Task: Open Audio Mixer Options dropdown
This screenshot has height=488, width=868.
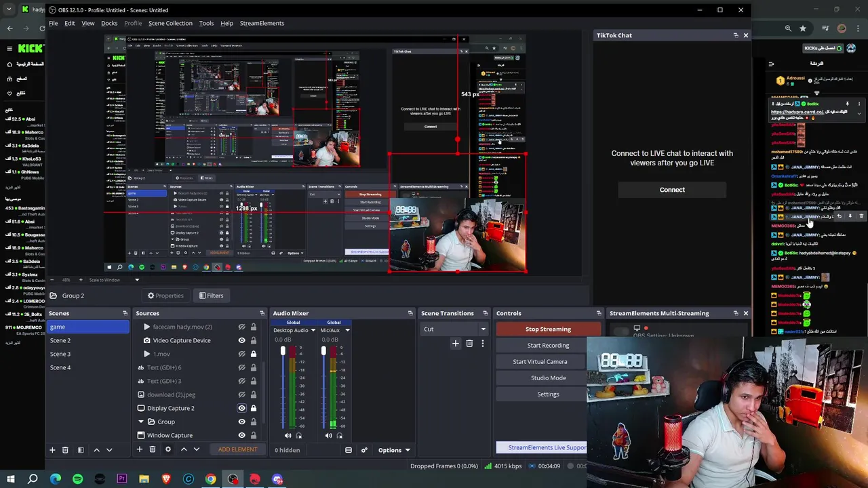Action: point(394,450)
